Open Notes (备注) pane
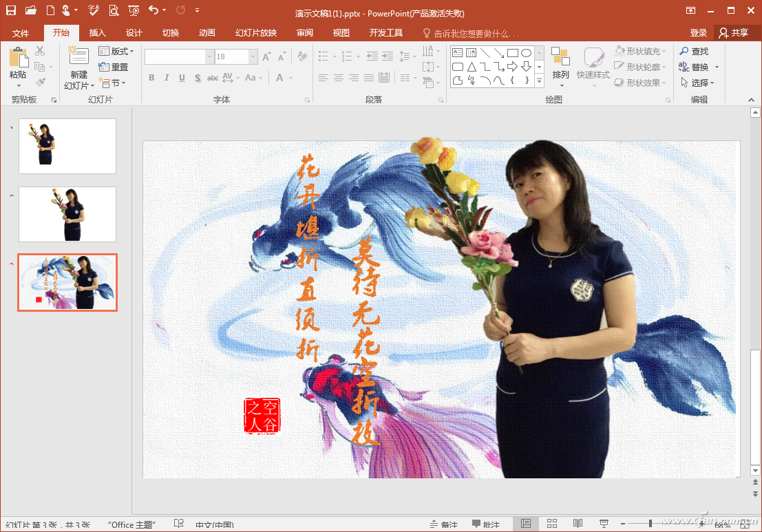Image resolution: width=762 pixels, height=532 pixels. click(444, 524)
